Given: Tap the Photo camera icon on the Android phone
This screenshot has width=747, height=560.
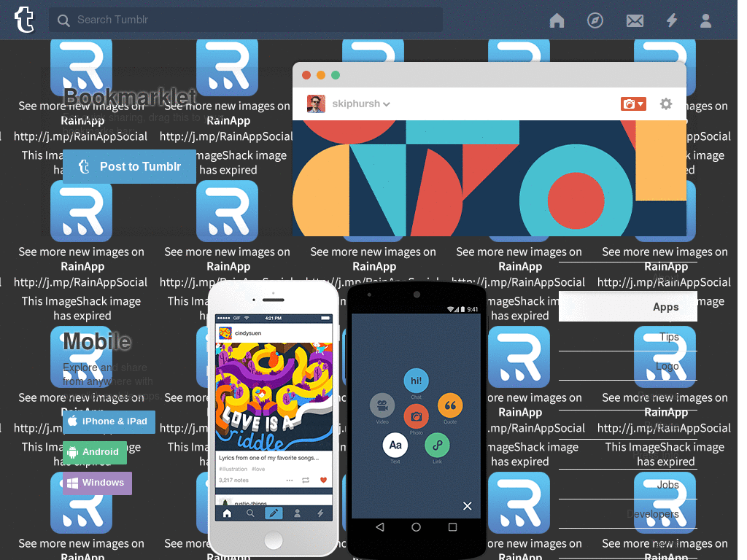Looking at the screenshot, I should [x=416, y=416].
